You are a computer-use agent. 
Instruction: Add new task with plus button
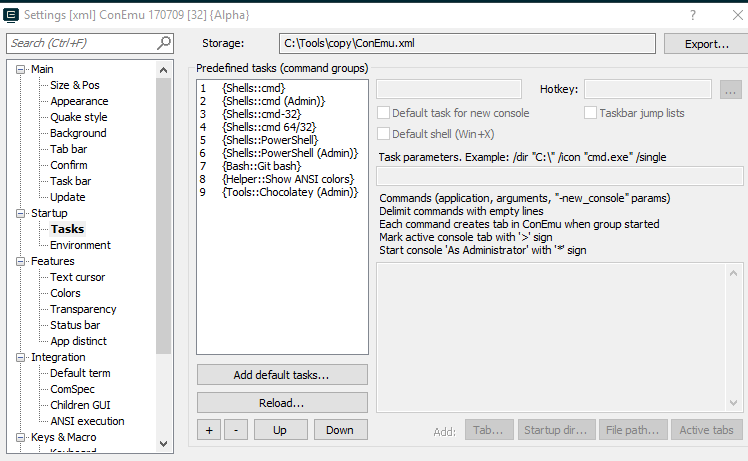[x=209, y=430]
